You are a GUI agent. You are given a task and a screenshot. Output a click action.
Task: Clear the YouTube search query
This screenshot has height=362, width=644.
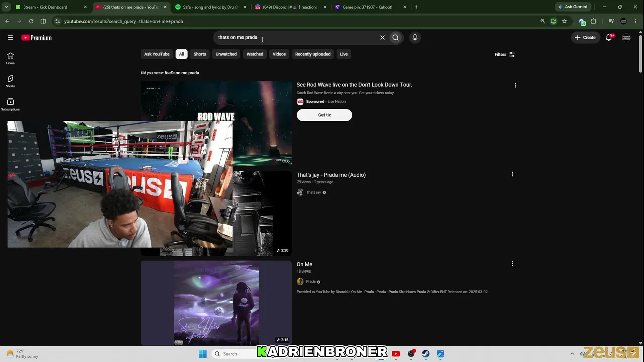click(x=382, y=37)
